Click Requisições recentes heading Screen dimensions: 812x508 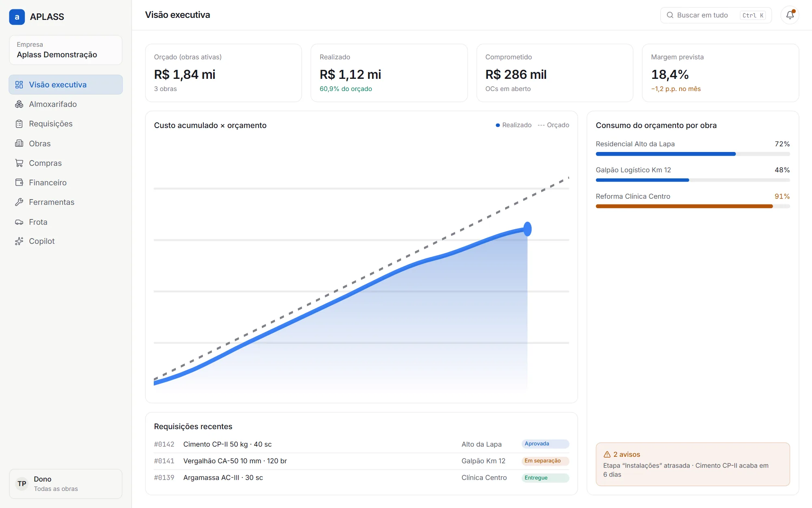193,426
